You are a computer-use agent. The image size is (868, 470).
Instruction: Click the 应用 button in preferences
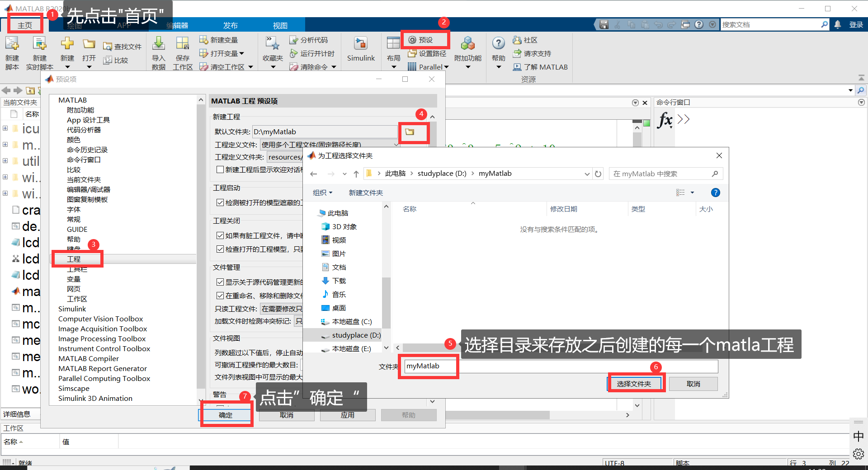(x=347, y=415)
